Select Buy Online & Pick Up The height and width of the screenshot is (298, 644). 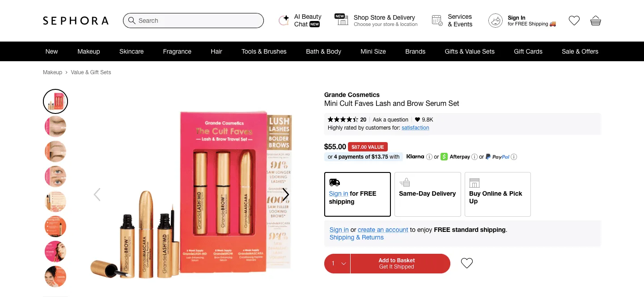click(x=497, y=194)
